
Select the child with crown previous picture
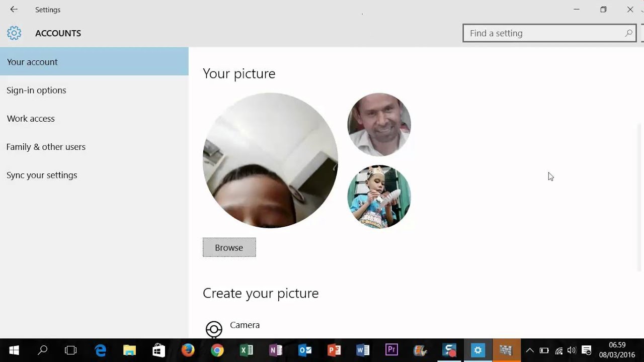pyautogui.click(x=379, y=197)
